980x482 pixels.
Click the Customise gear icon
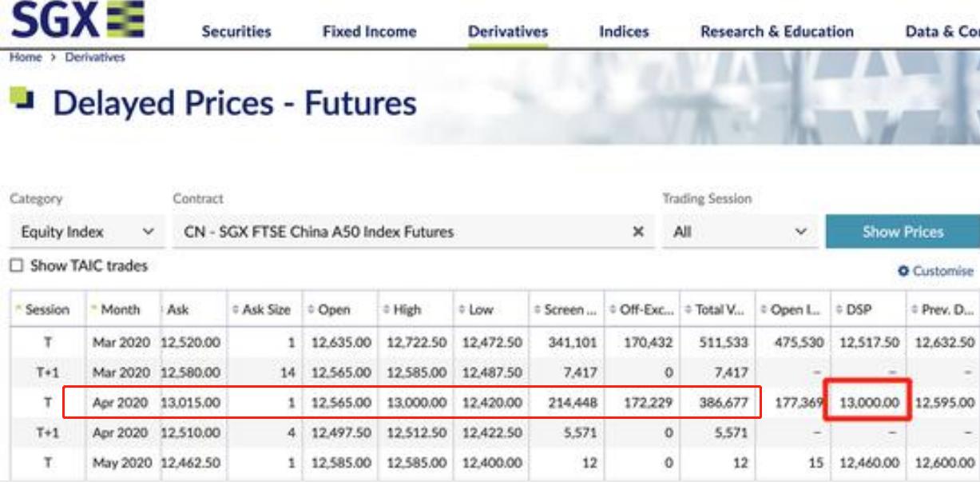pyautogui.click(x=903, y=271)
